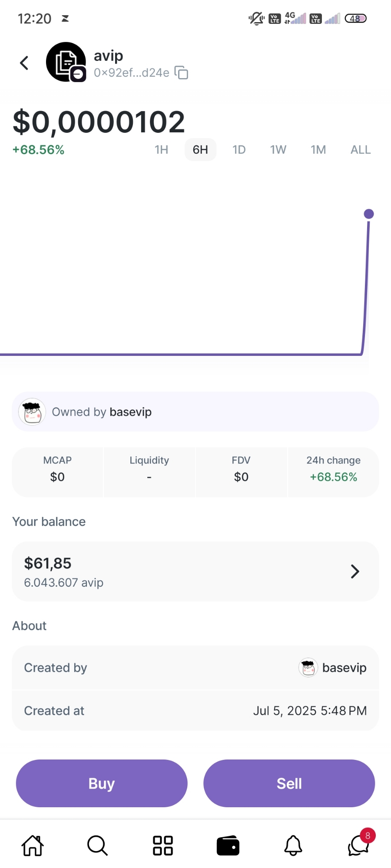Open the Owned by basevip banner
Viewport: 391px width, 868px height.
195,412
